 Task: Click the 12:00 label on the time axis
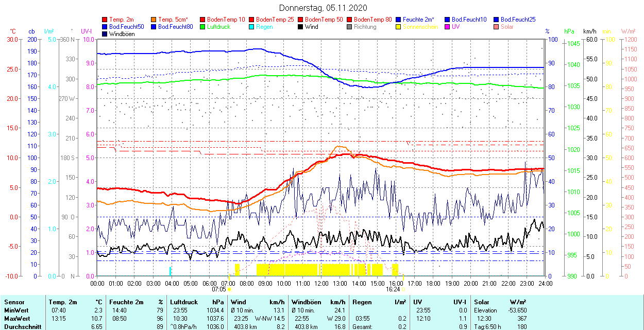point(321,283)
